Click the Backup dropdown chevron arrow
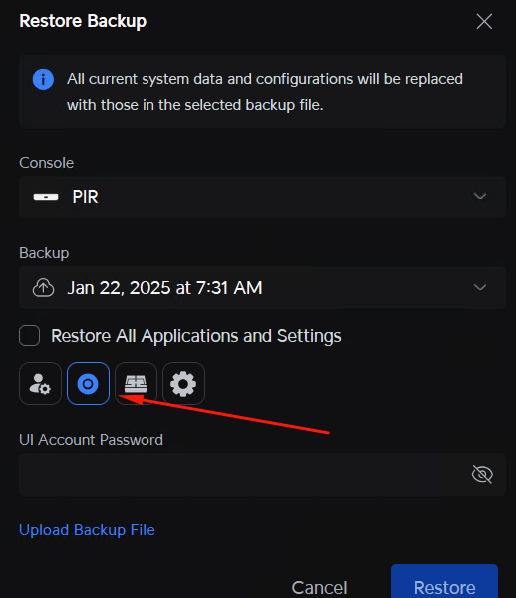516x598 pixels. point(479,287)
